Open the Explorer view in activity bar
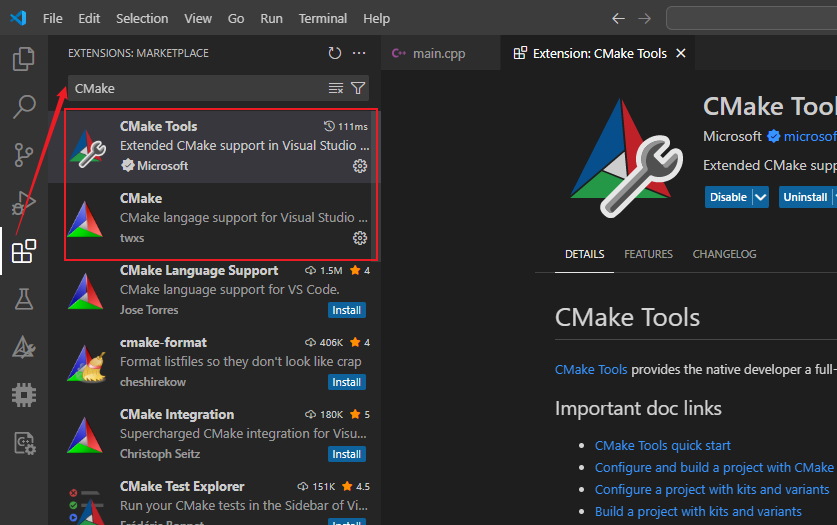Image resolution: width=837 pixels, height=525 pixels. click(x=23, y=59)
